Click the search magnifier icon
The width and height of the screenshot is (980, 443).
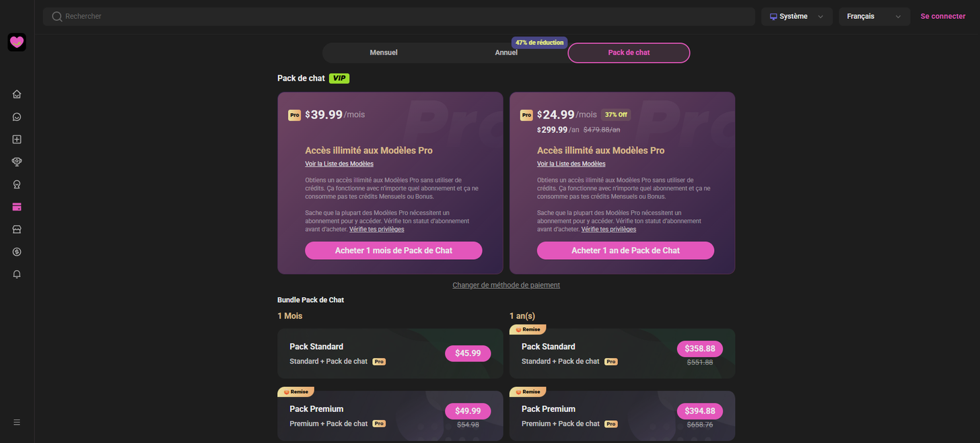(x=57, y=16)
